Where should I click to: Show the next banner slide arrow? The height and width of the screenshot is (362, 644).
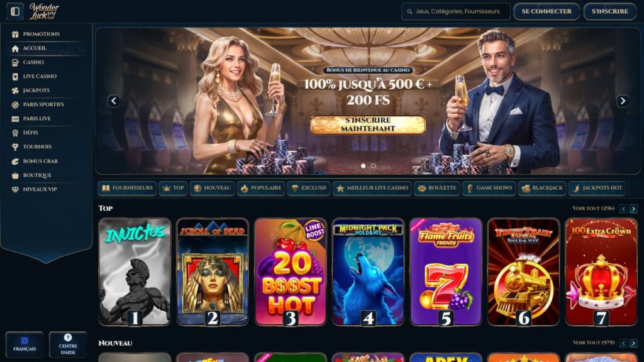623,101
